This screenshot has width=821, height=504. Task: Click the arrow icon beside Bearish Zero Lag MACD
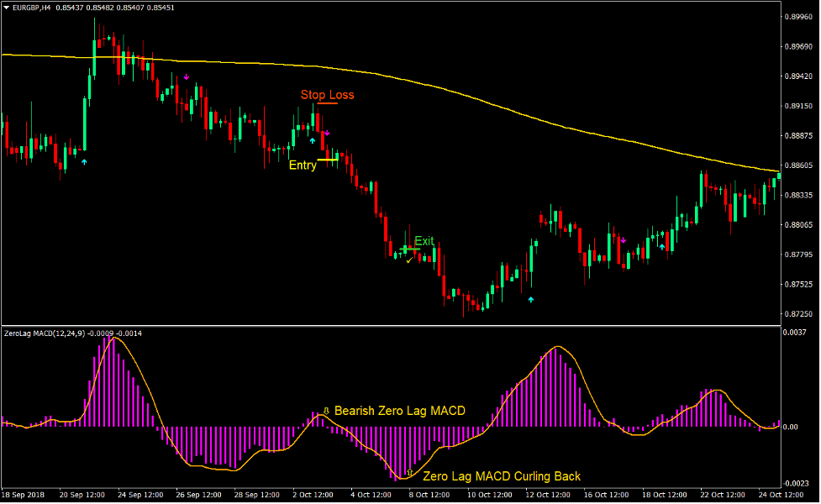click(326, 411)
